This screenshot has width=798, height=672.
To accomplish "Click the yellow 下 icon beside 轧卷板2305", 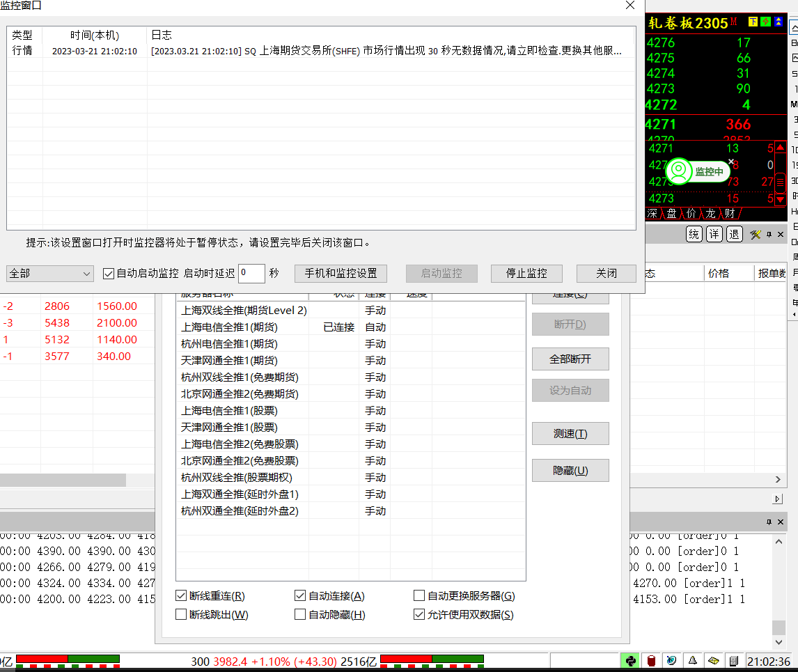I will point(753,22).
